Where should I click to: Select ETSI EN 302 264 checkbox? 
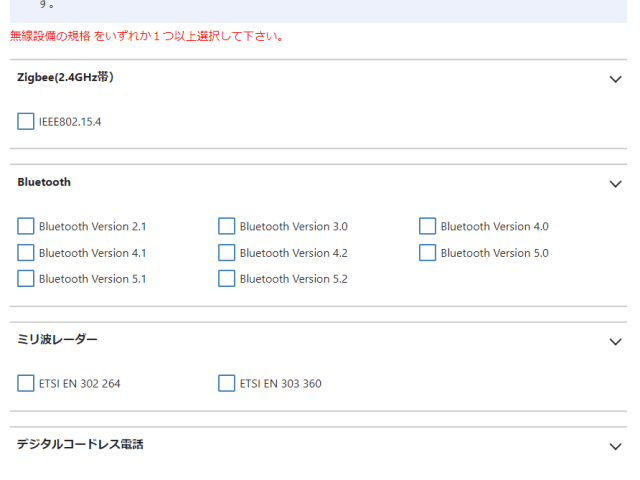[x=26, y=383]
